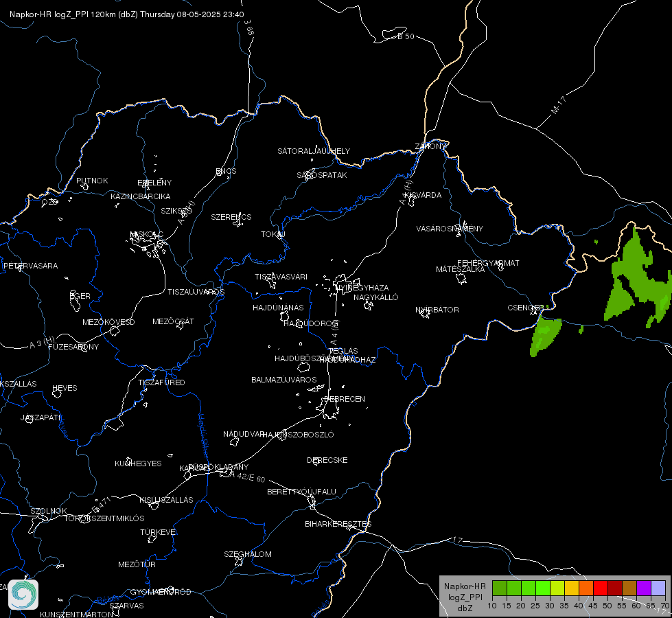Select the DEBRECEN city label
The width and height of the screenshot is (672, 618).
[x=345, y=399]
